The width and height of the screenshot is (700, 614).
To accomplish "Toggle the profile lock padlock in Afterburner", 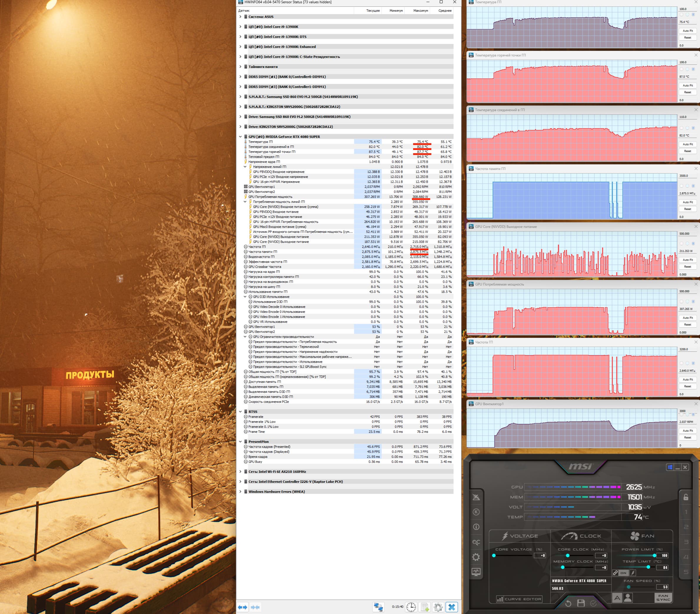I will 686,497.
